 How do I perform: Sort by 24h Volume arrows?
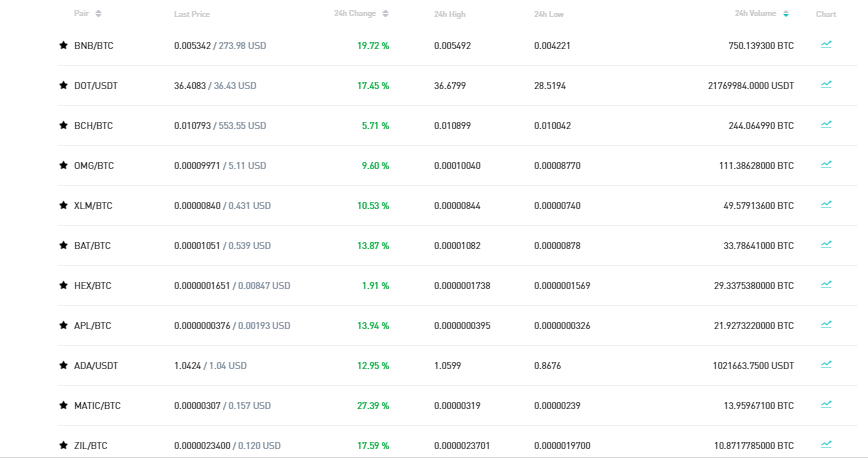(x=786, y=13)
